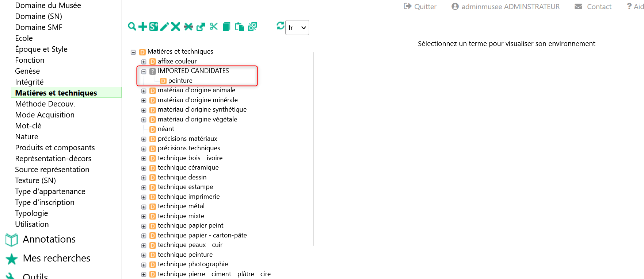This screenshot has height=279, width=644.
Task: Select technique papier peint term
Action: coord(190,225)
